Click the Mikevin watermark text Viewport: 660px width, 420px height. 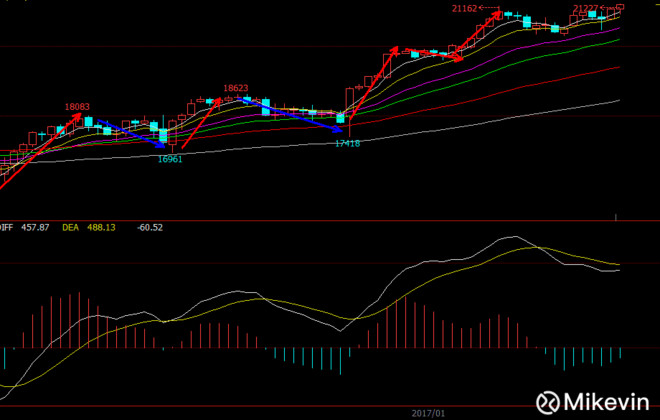point(607,402)
